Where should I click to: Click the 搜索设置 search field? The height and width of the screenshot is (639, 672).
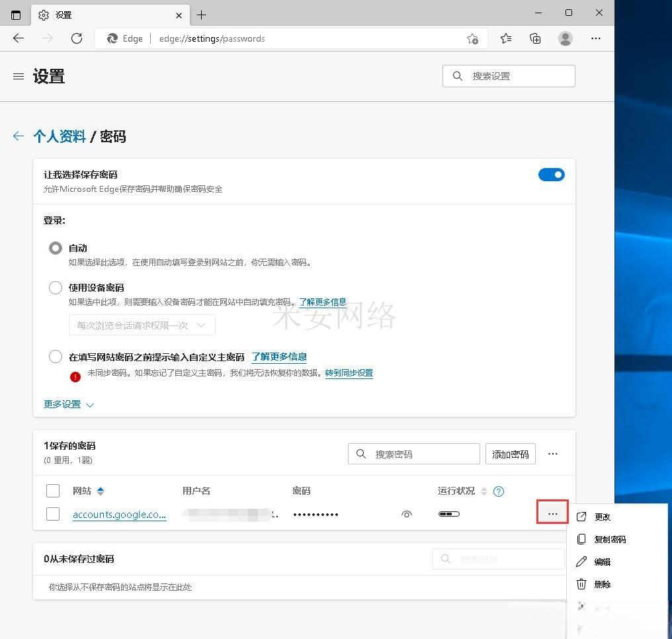tap(509, 76)
